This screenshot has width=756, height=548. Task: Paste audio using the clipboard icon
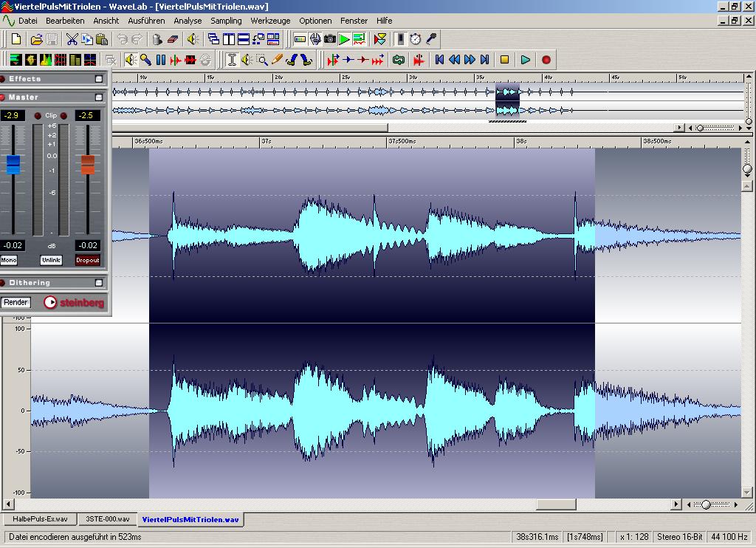[x=102, y=39]
